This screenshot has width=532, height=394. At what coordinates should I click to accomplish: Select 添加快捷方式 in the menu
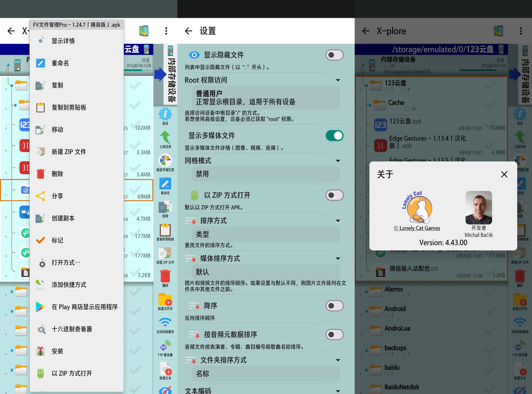[77, 285]
